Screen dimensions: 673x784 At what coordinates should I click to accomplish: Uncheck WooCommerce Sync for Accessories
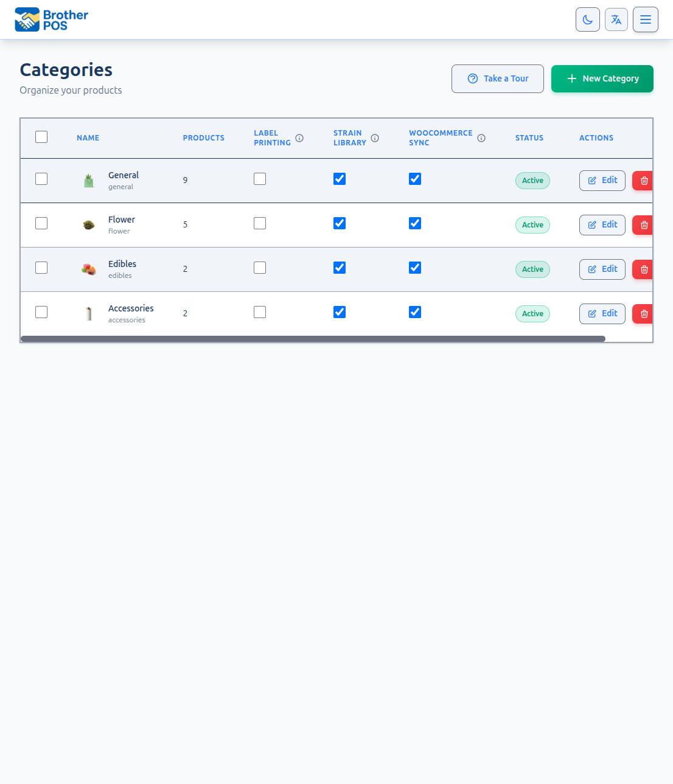[x=414, y=311]
